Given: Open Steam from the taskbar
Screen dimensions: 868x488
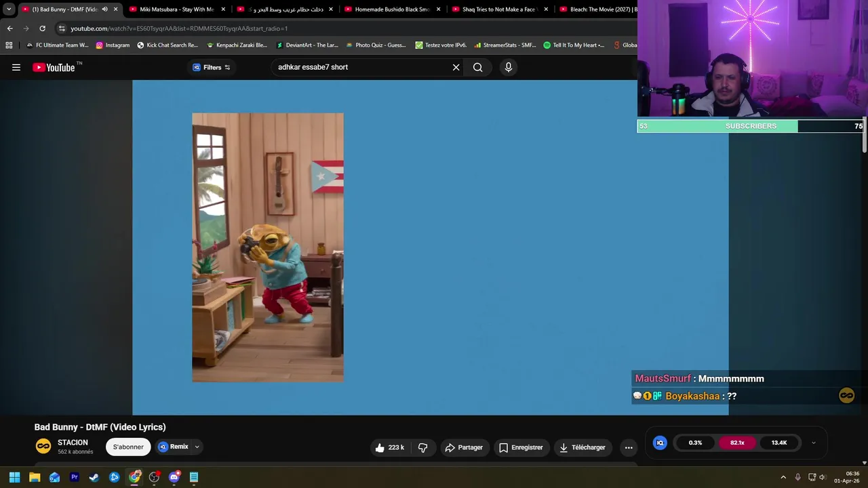Looking at the screenshot, I should click(x=94, y=477).
